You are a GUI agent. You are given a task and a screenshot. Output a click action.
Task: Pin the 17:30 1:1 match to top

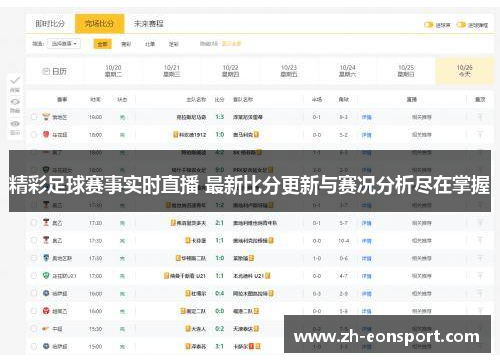(x=480, y=240)
